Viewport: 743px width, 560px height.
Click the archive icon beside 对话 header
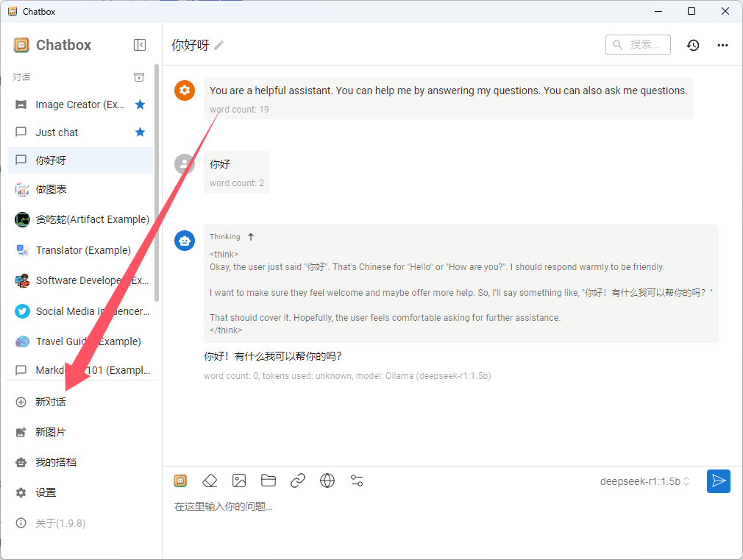point(139,77)
